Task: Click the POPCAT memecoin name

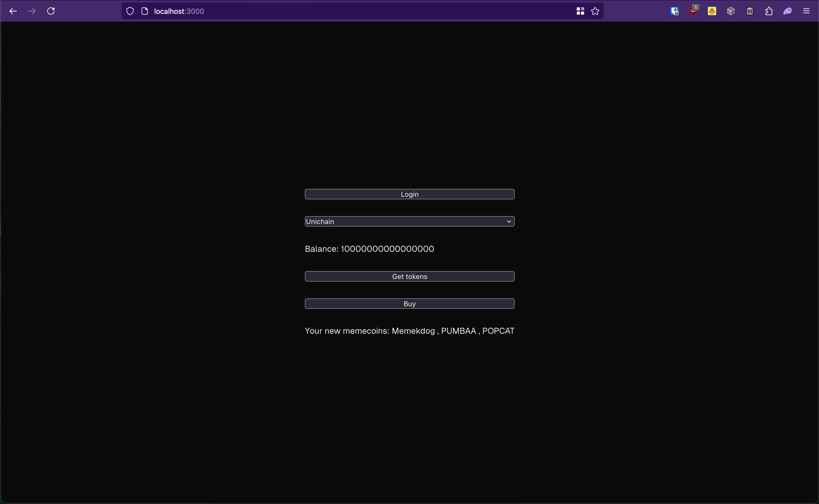Action: (498, 331)
